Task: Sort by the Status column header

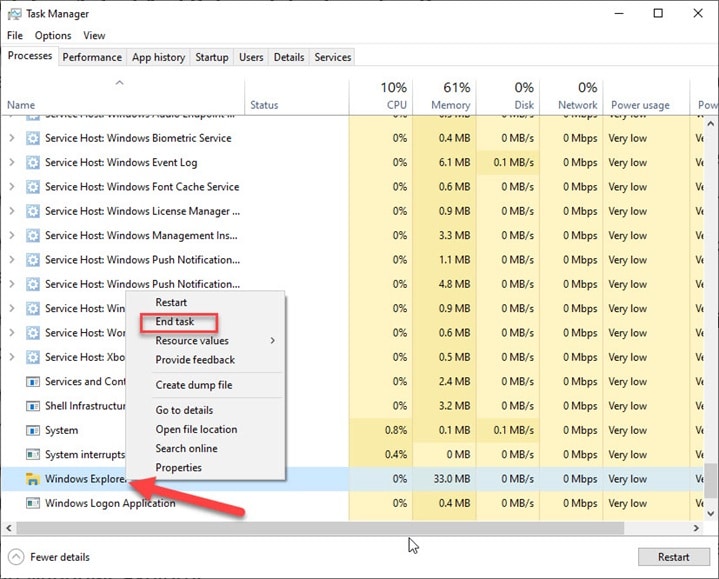Action: (297, 97)
